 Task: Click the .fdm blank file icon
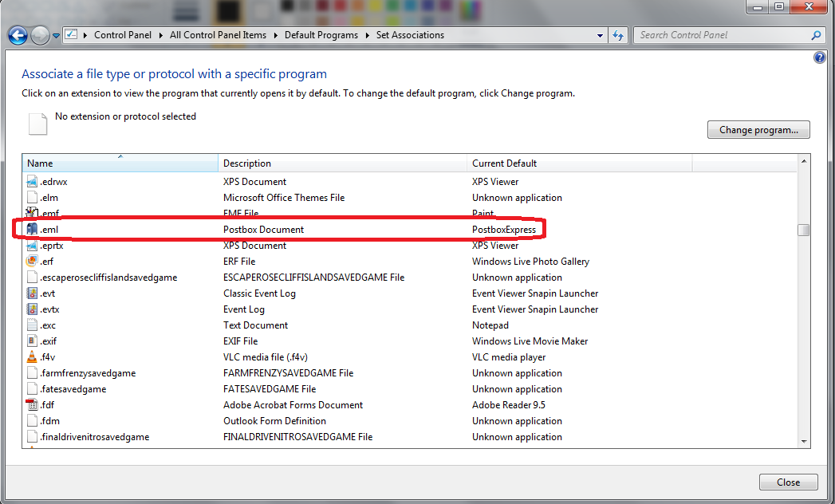(32, 421)
